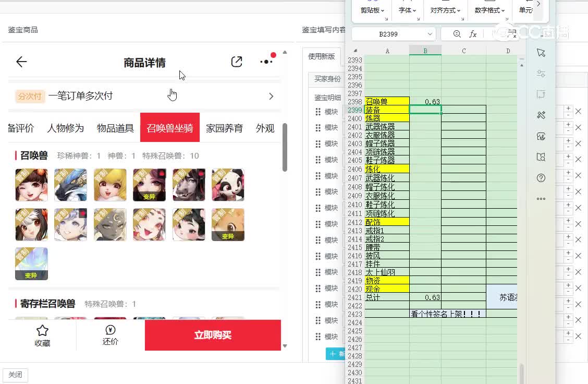Open the help question mark icon in sidebar
588x384 pixels.
(x=541, y=178)
